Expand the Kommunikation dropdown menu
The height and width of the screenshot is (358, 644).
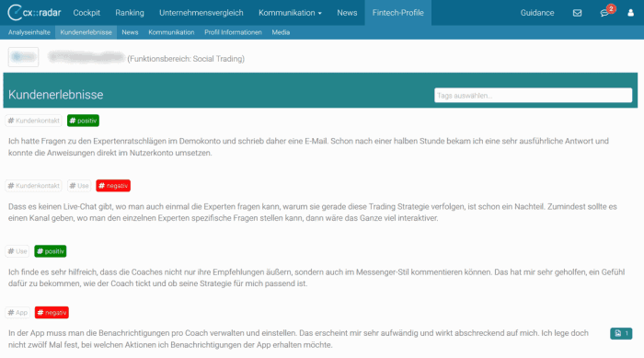pos(290,13)
